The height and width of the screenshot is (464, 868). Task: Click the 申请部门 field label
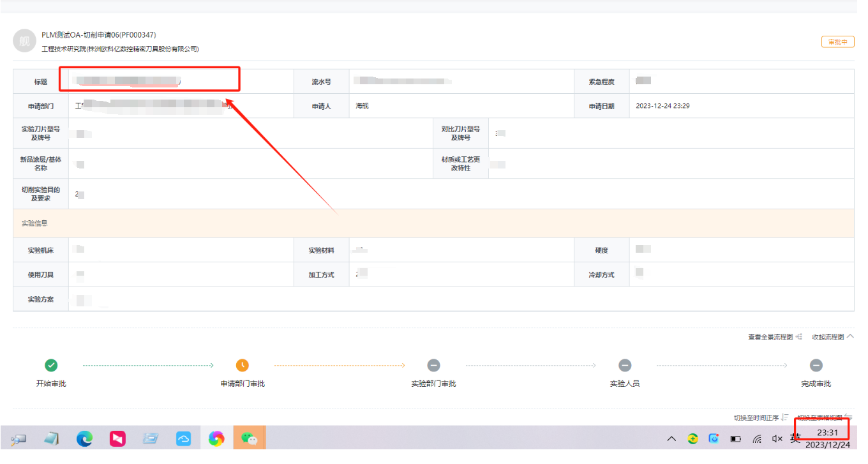point(41,106)
